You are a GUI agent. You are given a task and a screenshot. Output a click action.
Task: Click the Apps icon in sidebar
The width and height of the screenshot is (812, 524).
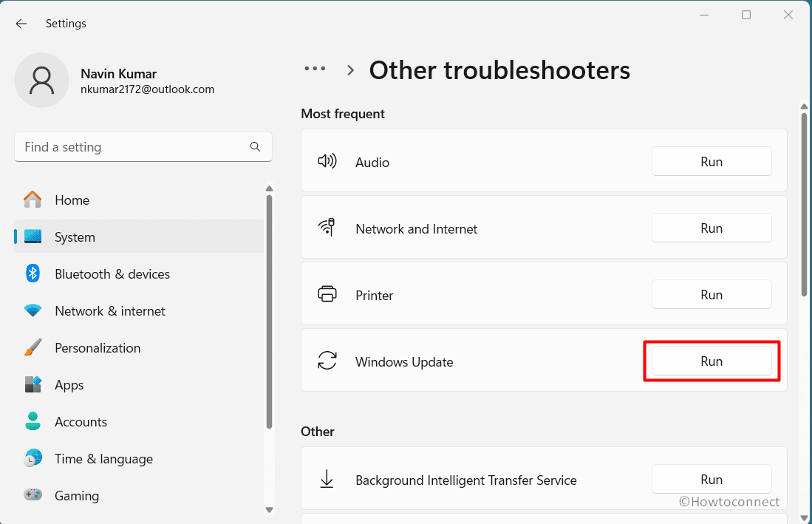coord(33,385)
